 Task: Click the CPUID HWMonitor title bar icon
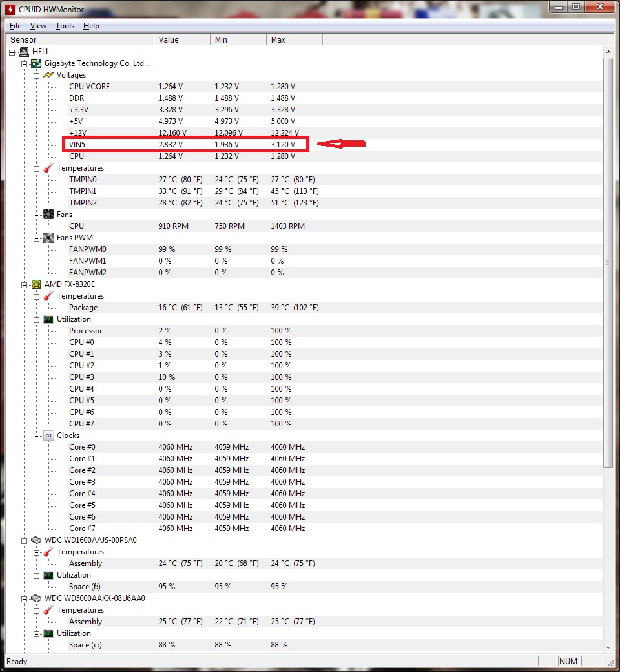pos(10,9)
